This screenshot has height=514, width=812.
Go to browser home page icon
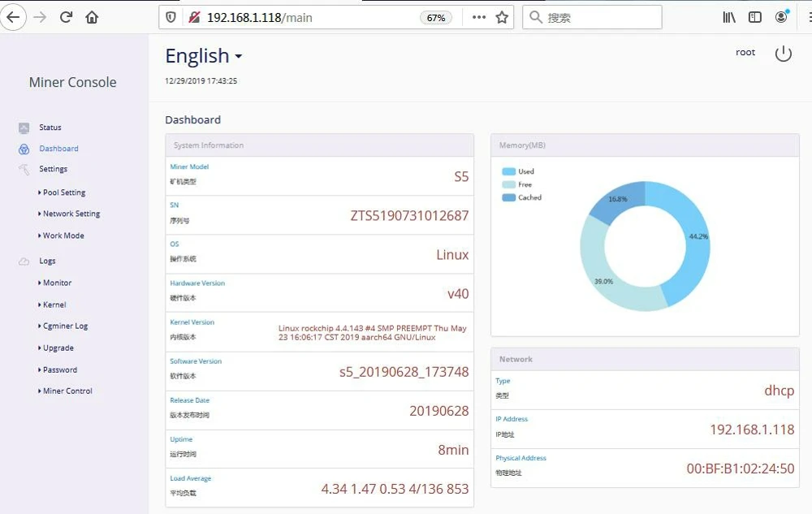point(93,18)
